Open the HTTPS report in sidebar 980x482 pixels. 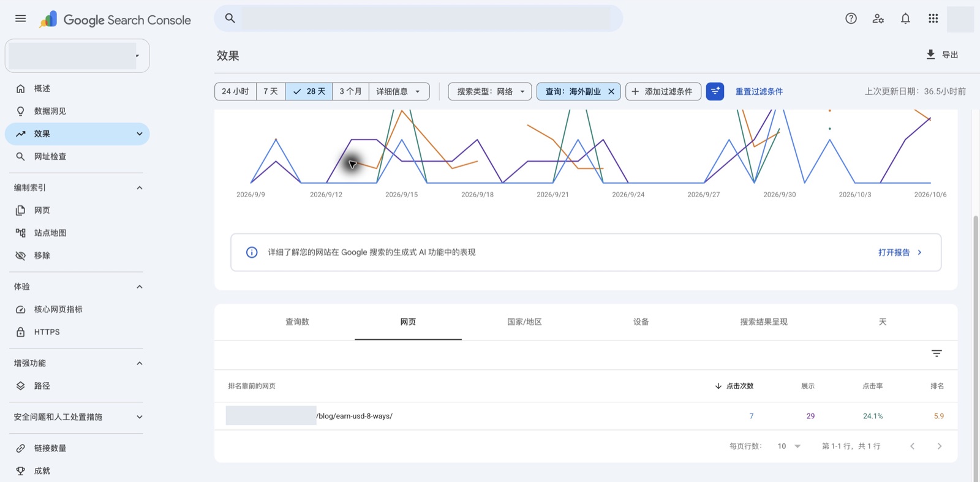[77, 332]
